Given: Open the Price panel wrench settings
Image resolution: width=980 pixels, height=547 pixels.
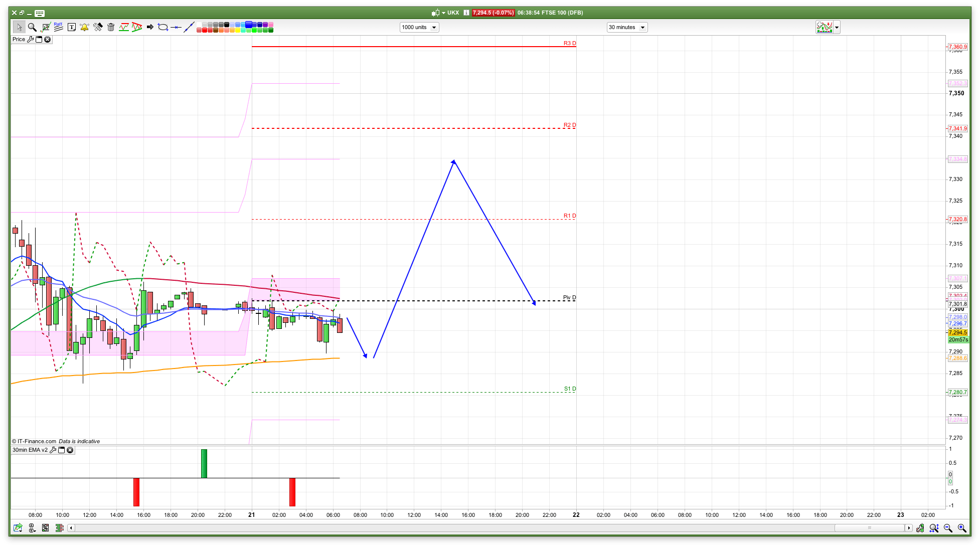Looking at the screenshot, I should 30,39.
